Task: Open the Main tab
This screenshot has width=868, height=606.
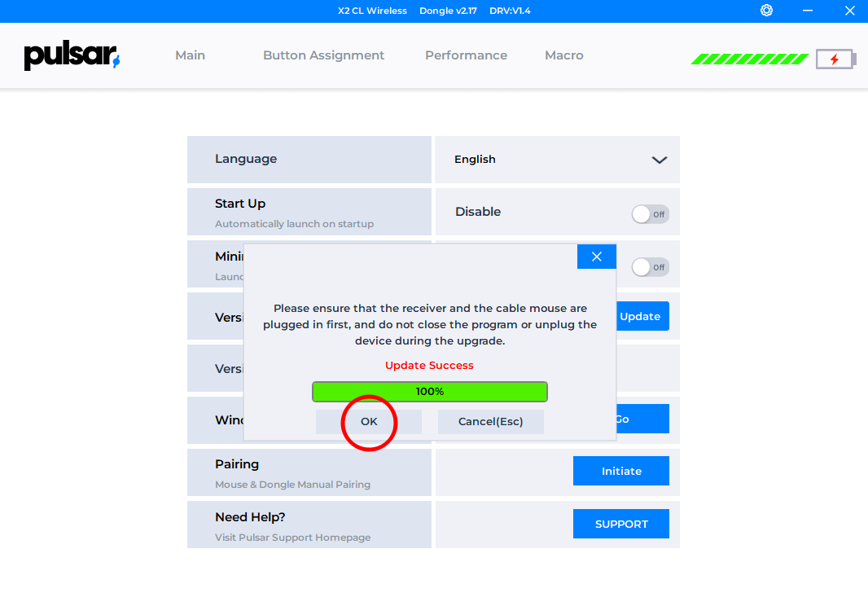Action: 190,55
